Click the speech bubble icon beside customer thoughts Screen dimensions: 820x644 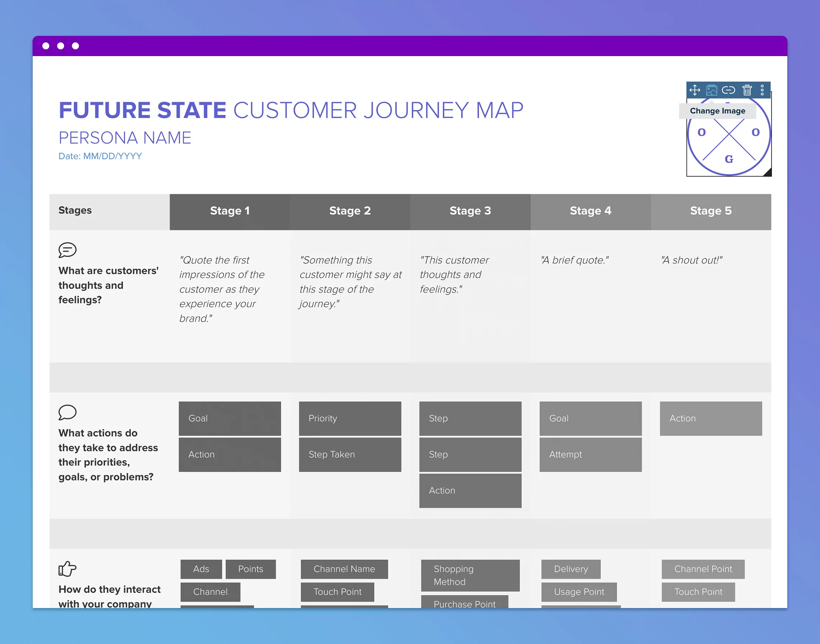click(x=68, y=250)
